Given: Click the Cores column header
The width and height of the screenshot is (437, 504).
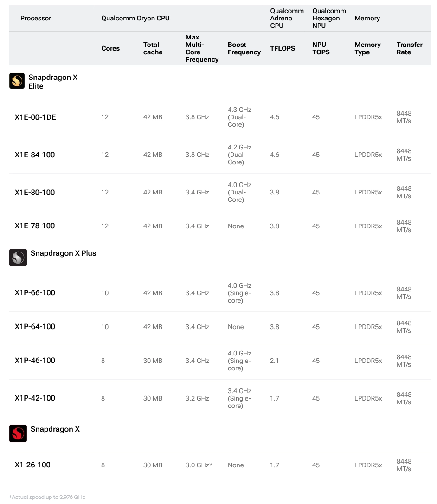Looking at the screenshot, I should pos(110,48).
